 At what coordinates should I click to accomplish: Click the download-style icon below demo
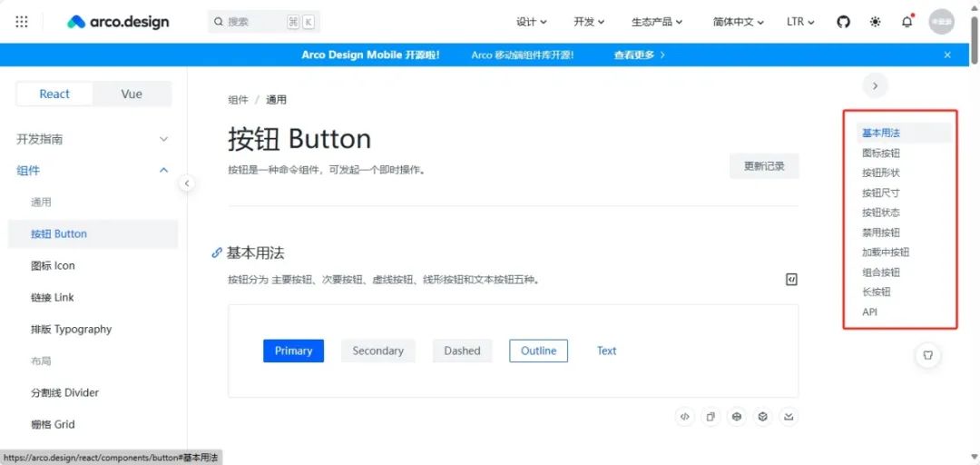[789, 416]
